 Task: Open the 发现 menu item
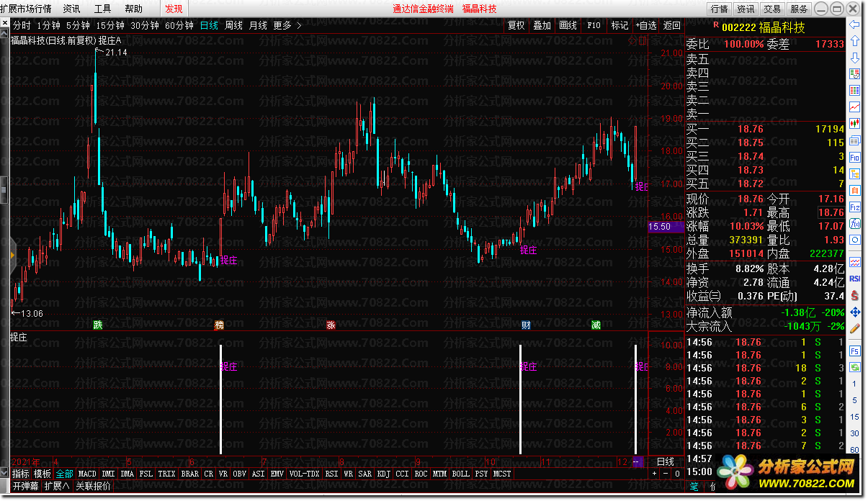(174, 9)
